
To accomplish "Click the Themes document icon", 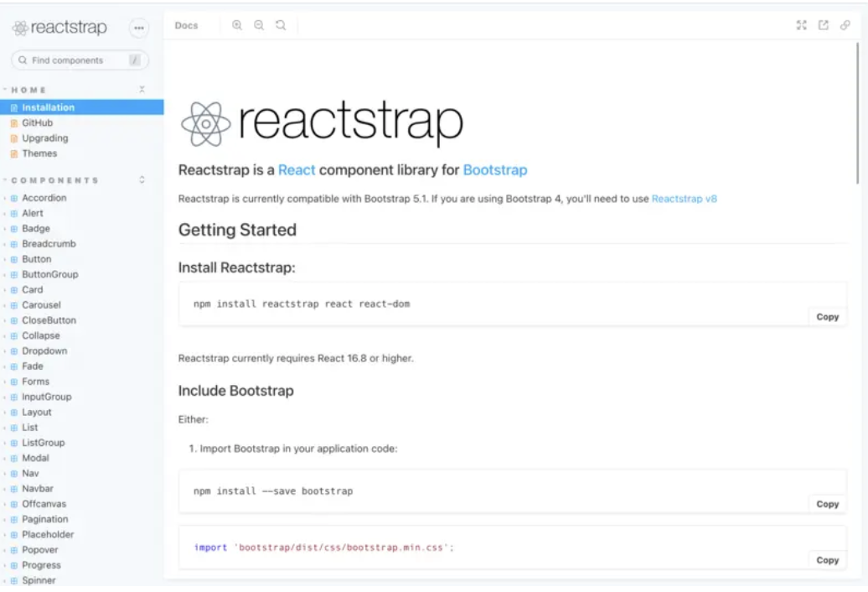I will click(14, 153).
